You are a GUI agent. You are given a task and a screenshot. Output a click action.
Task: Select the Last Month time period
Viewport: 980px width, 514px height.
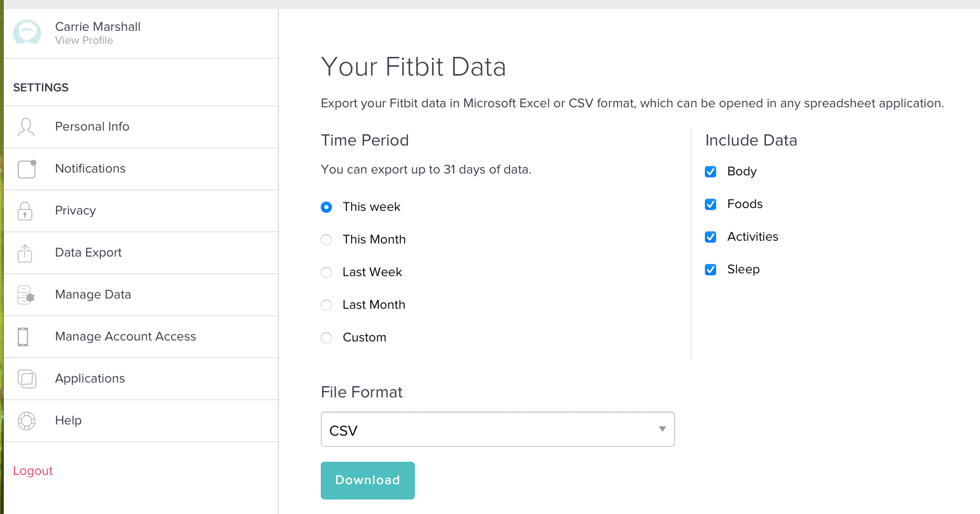(327, 304)
